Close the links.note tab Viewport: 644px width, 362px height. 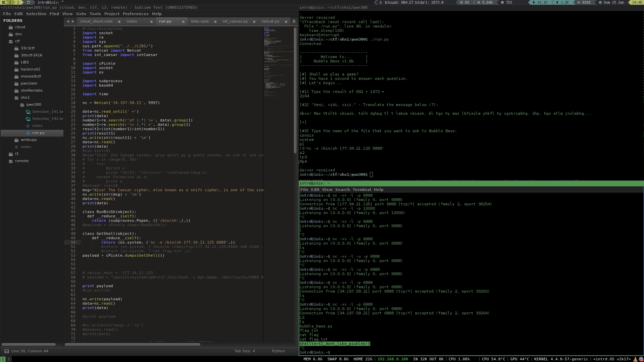click(215, 21)
